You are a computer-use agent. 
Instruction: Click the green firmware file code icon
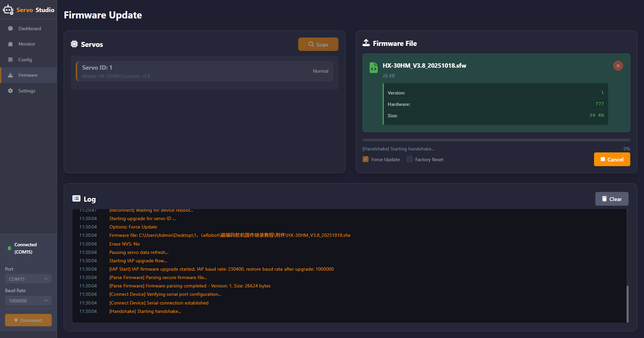pos(373,68)
